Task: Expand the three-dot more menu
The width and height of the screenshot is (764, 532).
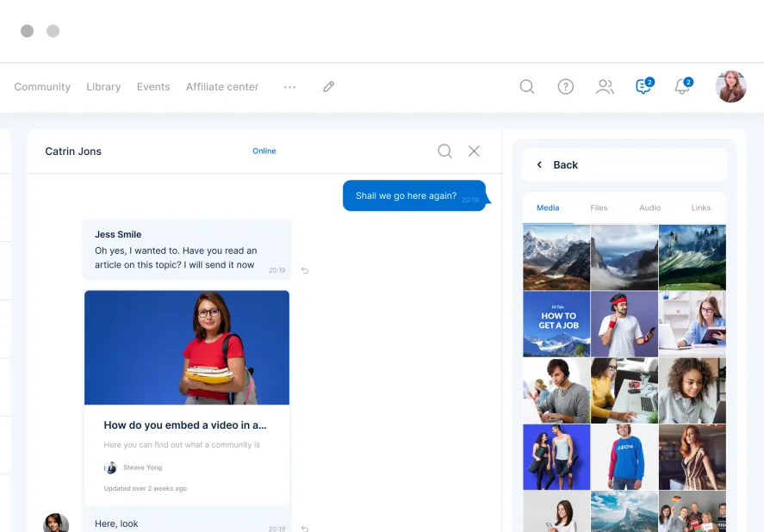Action: coord(290,87)
